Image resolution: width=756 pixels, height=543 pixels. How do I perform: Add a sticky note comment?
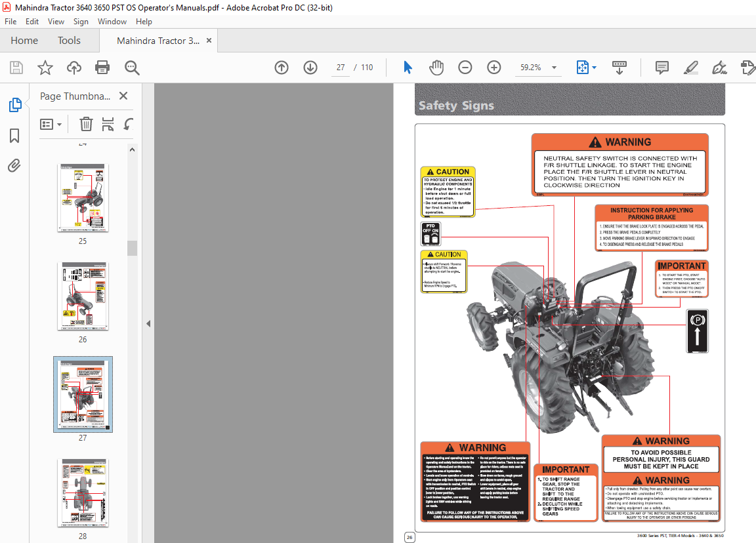pos(662,68)
